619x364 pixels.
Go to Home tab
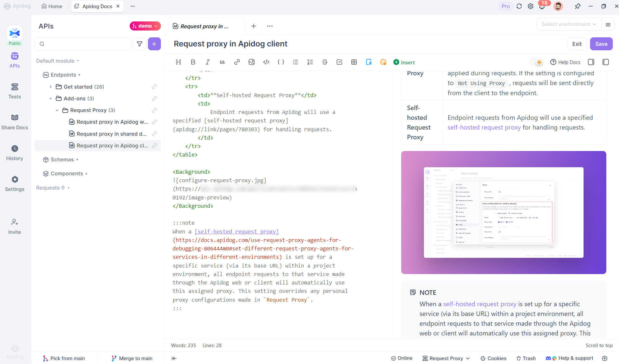point(52,6)
